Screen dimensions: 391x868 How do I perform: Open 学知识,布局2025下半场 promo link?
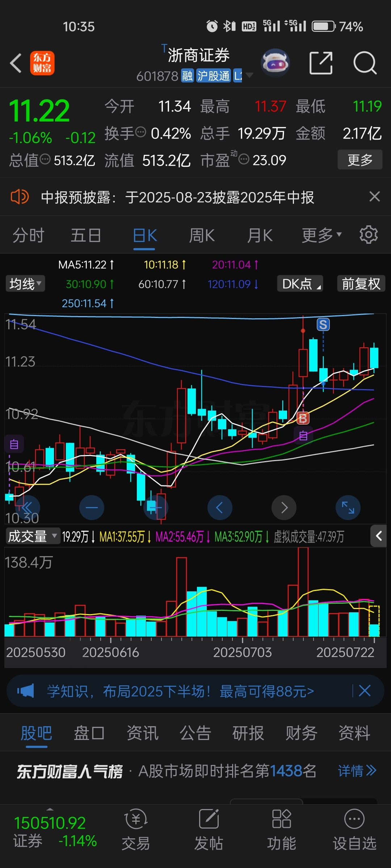tap(180, 691)
